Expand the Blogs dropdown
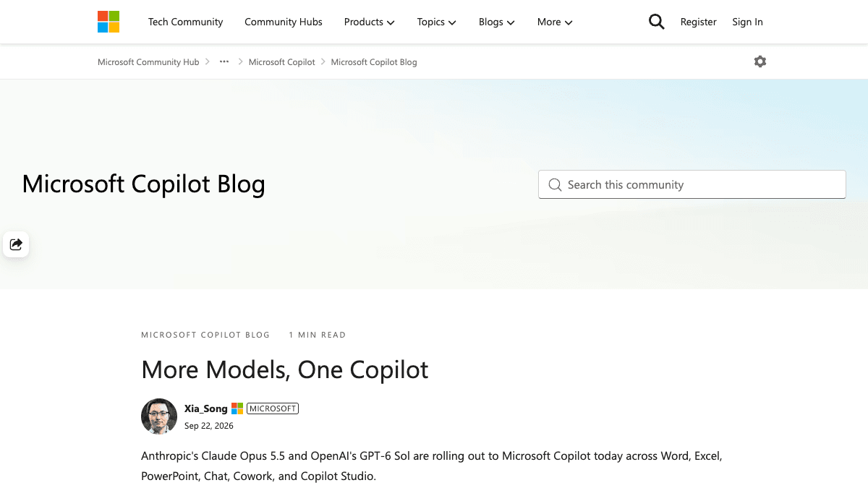The image size is (868, 488). (496, 22)
